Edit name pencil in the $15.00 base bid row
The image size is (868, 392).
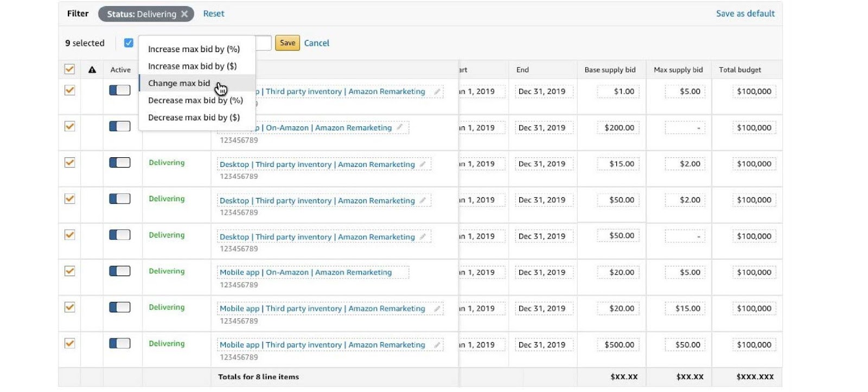coord(423,164)
